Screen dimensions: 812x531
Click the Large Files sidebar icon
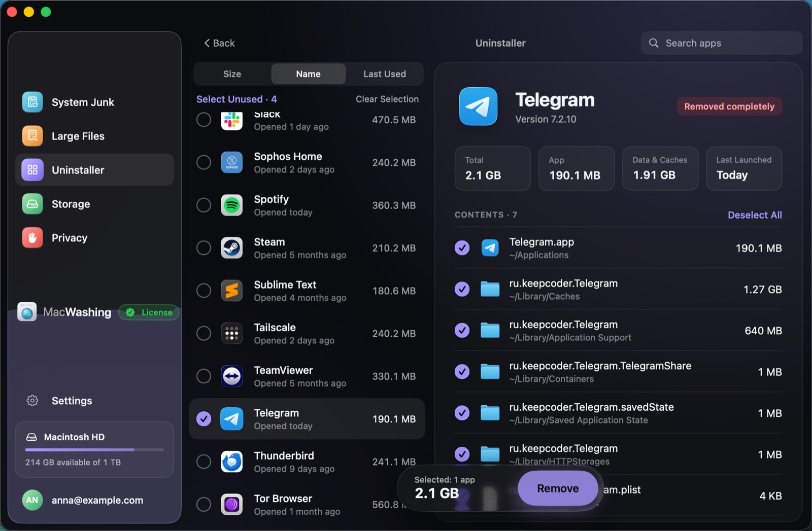32,136
